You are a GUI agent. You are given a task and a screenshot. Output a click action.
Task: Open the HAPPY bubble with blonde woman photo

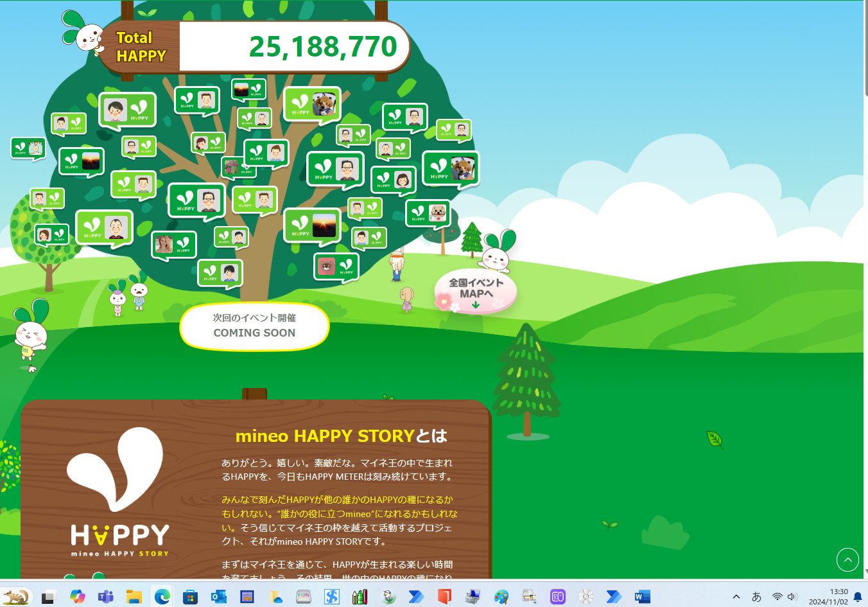click(174, 245)
